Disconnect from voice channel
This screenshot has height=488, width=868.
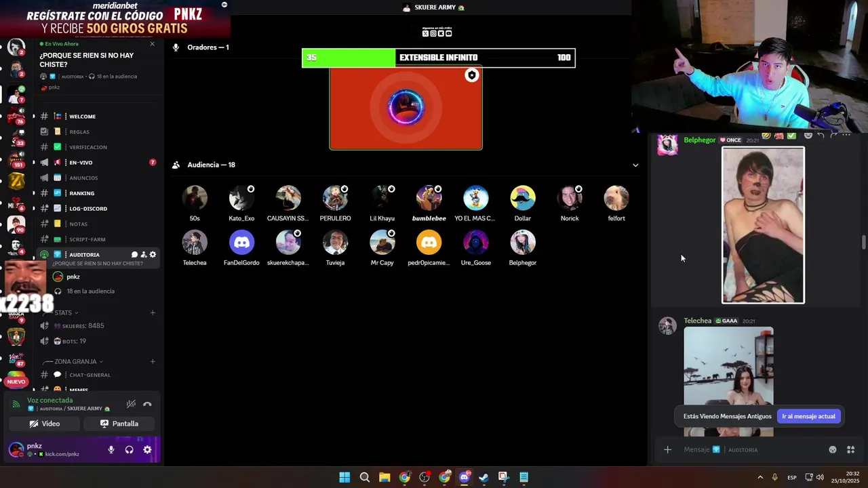(147, 405)
